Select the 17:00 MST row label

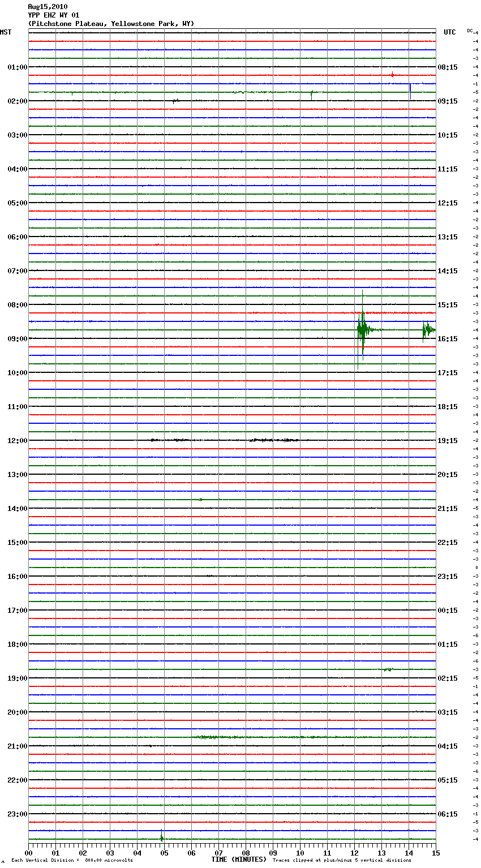(18, 611)
